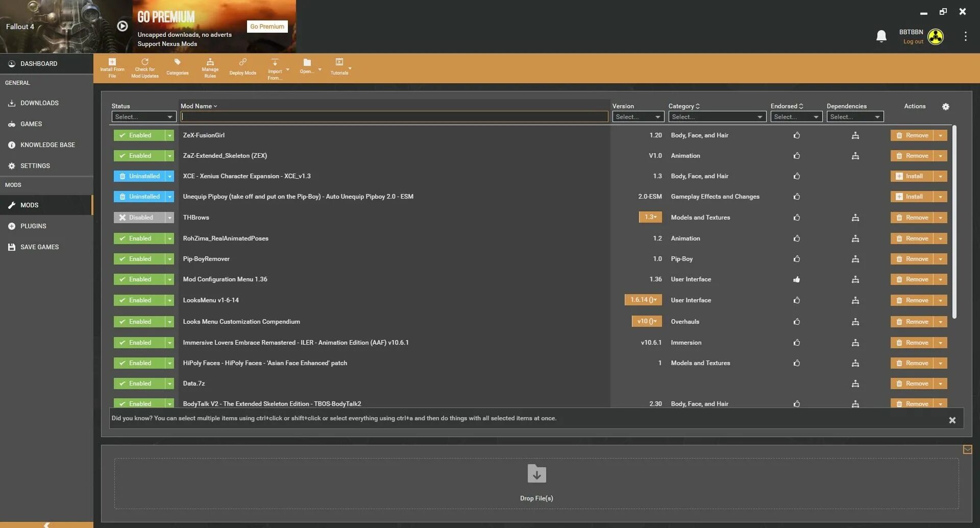This screenshot has height=528, width=980.
Task: Check for Mod Updates
Action: 145,68
